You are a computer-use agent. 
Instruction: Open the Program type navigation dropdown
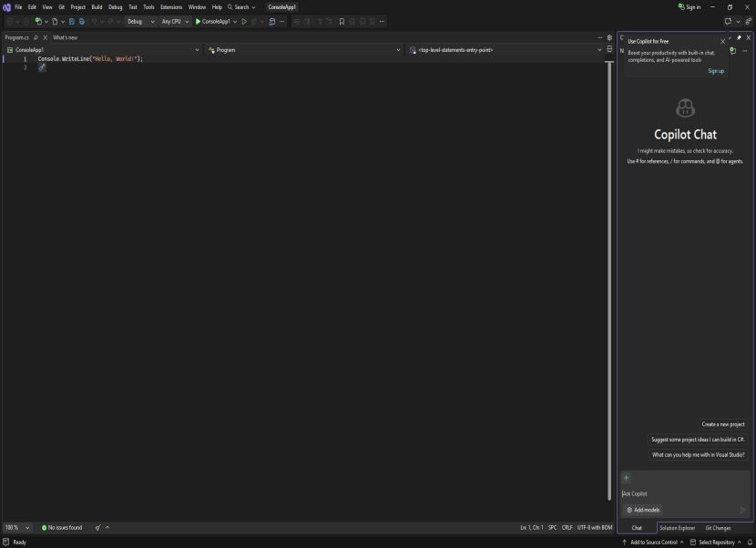coord(303,50)
